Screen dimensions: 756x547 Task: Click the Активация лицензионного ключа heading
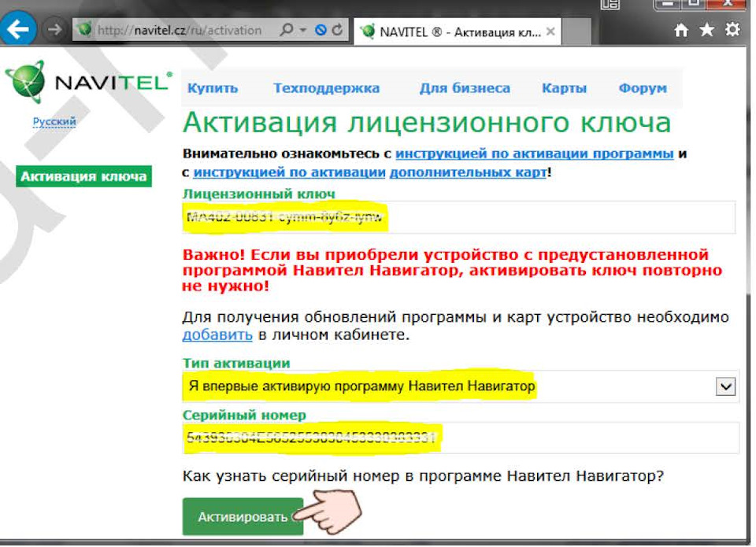click(427, 123)
